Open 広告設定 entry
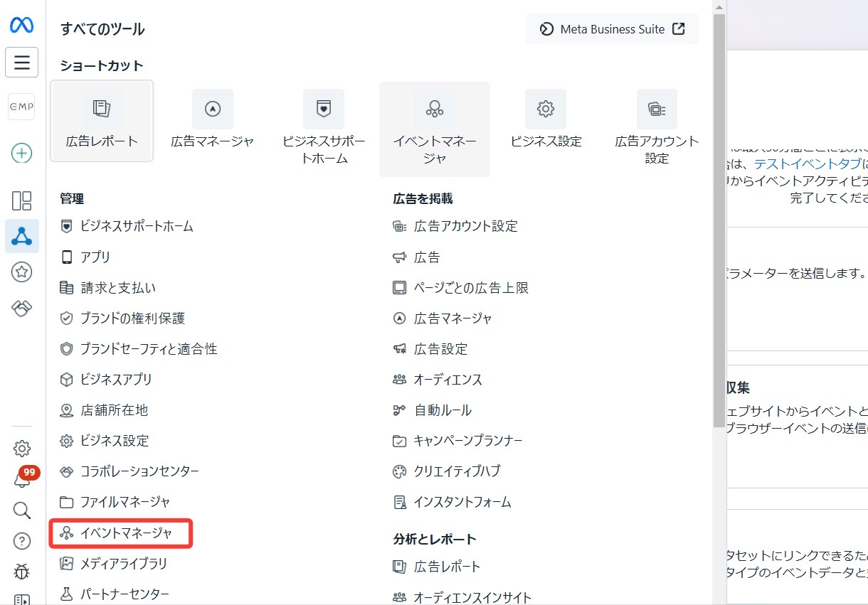Image resolution: width=868 pixels, height=605 pixels. tap(430, 348)
